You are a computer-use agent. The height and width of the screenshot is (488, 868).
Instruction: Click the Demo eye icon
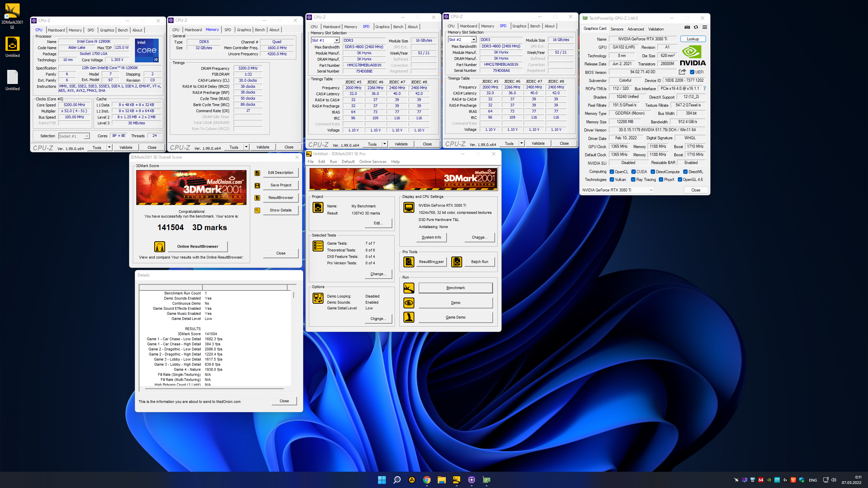tap(409, 303)
